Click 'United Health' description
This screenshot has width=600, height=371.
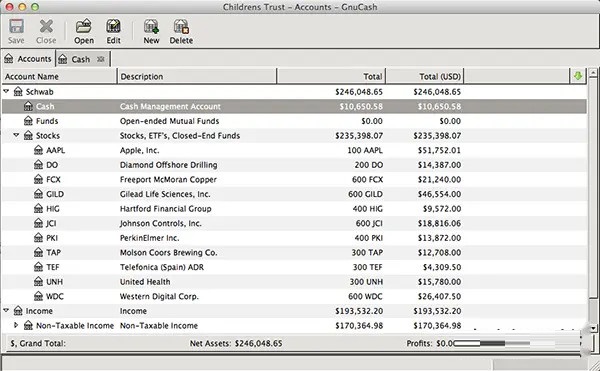145,282
